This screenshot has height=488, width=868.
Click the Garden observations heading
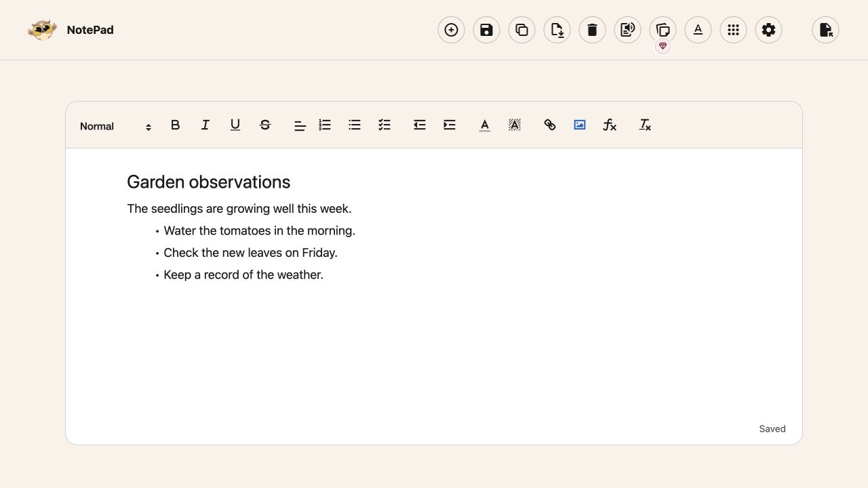pyautogui.click(x=208, y=182)
